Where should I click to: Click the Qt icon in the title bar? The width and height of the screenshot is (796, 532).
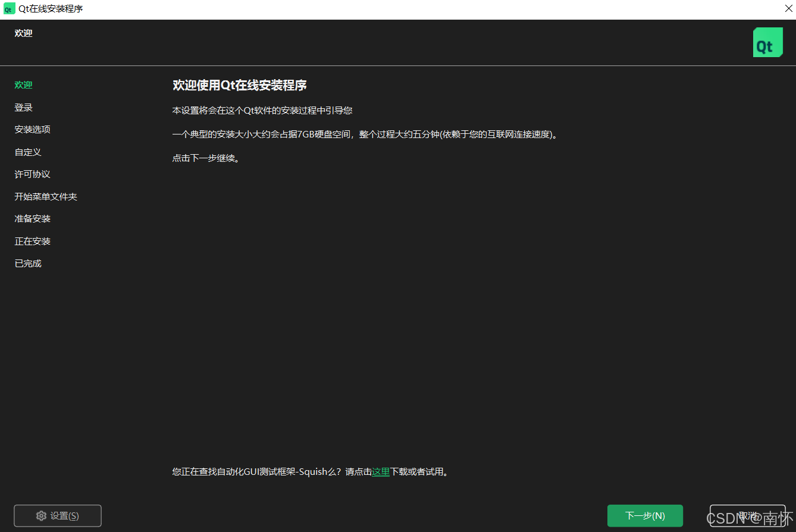coord(9,9)
